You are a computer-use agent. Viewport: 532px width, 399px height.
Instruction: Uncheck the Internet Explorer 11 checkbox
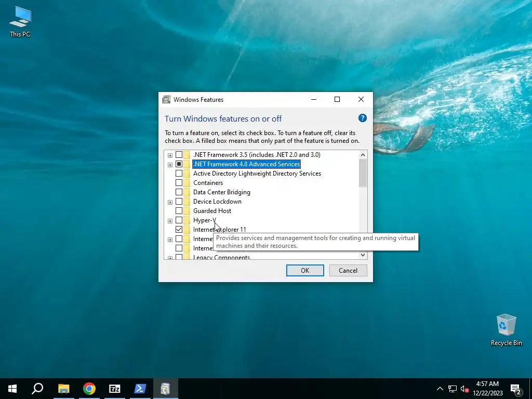pyautogui.click(x=179, y=229)
